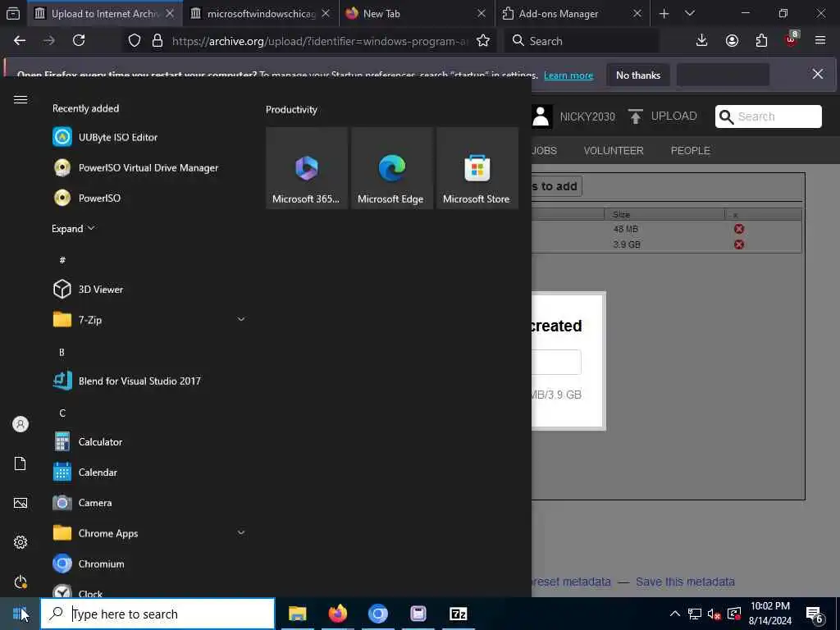Remove the 48 MB file from upload list
The height and width of the screenshot is (630, 840).
[x=739, y=230]
